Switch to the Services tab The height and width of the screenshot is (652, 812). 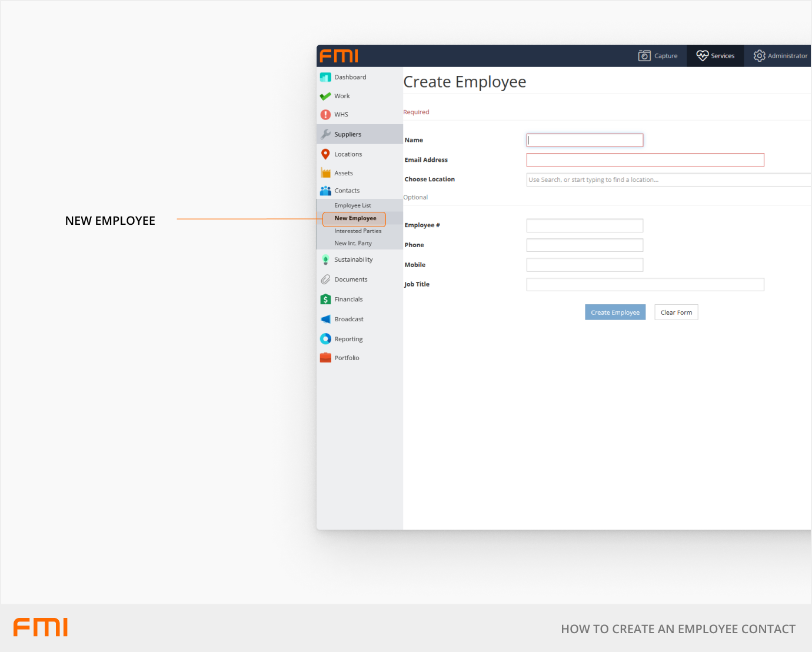(715, 56)
